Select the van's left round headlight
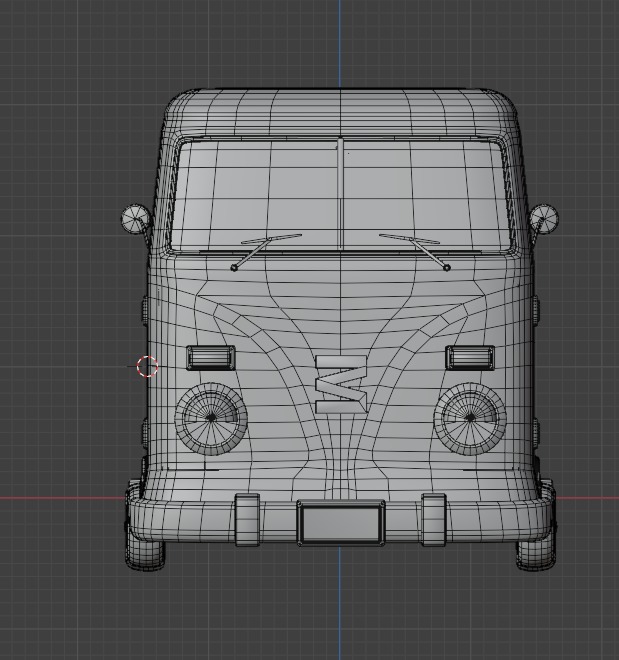619x660 pixels. pyautogui.click(x=211, y=419)
